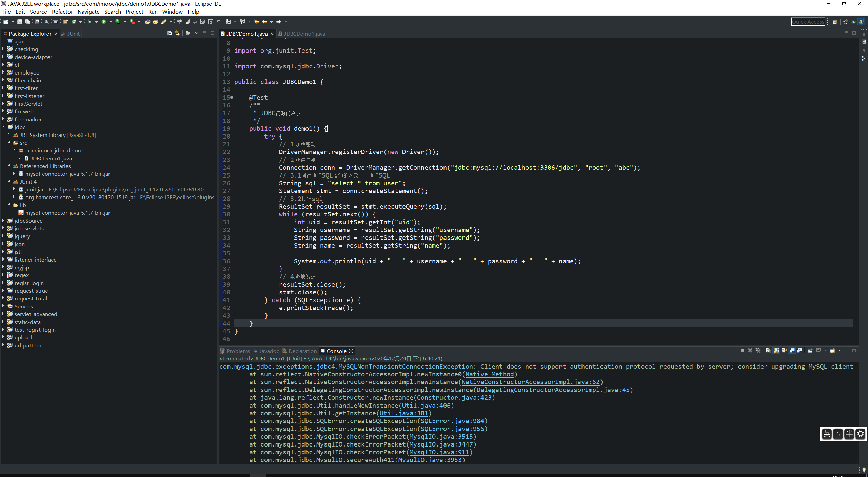Open Constructor.java:423 stack trace link
This screenshot has height=477, width=868.
pyautogui.click(x=454, y=397)
